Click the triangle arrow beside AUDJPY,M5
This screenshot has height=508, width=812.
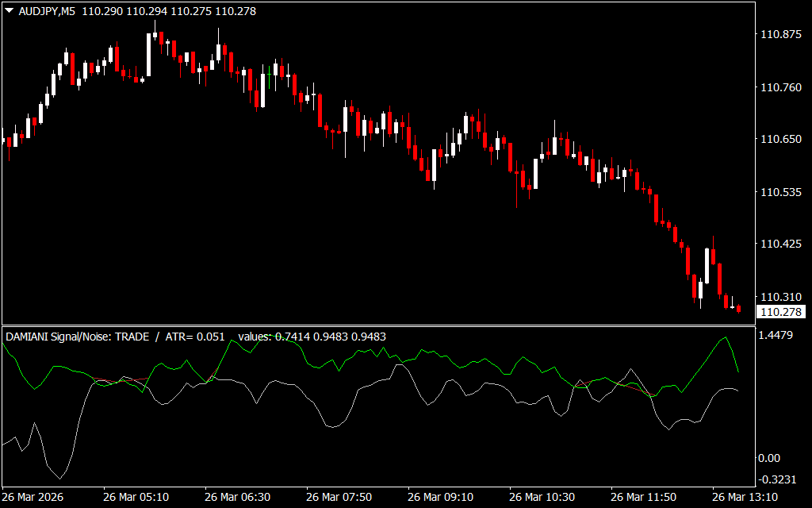(10, 12)
